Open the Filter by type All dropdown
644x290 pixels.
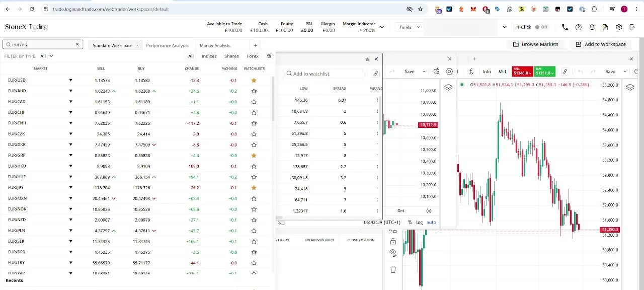[47, 56]
